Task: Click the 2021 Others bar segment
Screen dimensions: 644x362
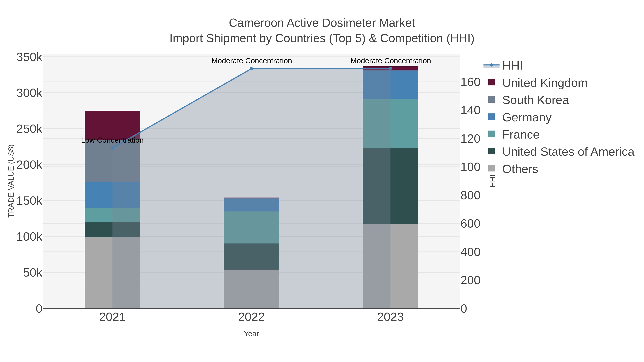Action: pos(112,273)
